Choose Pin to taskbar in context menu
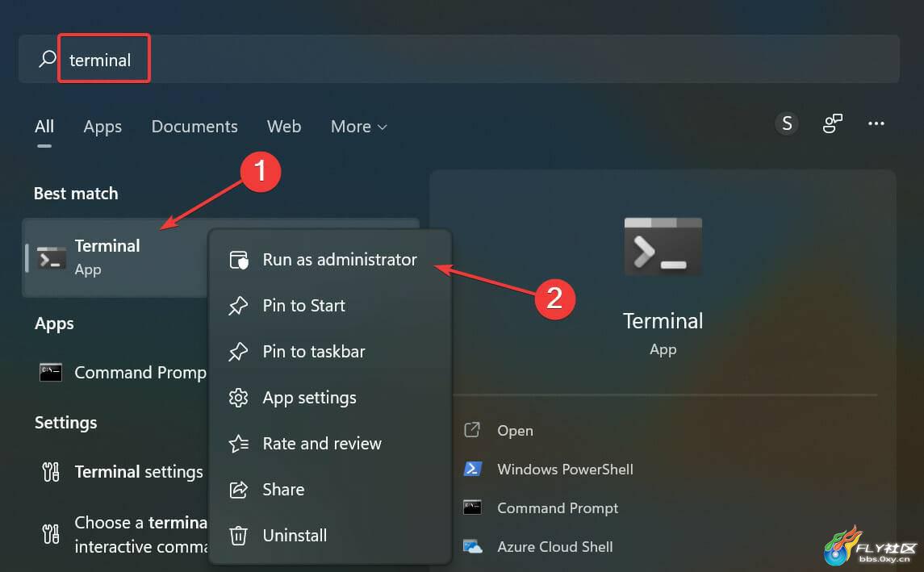 (331, 352)
